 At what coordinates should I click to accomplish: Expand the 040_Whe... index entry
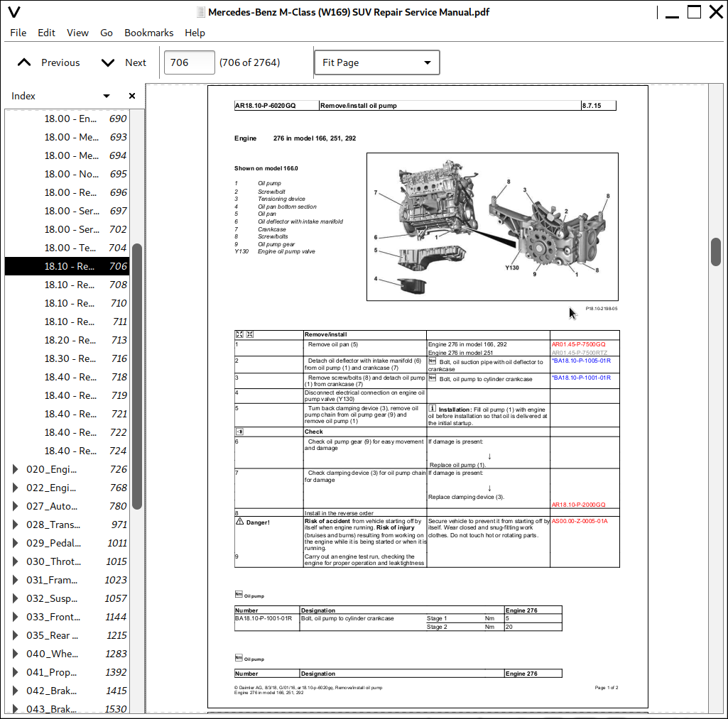coord(16,654)
